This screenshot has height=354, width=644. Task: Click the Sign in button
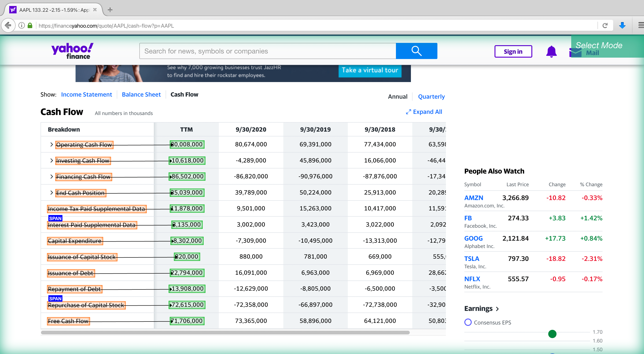pyautogui.click(x=513, y=52)
